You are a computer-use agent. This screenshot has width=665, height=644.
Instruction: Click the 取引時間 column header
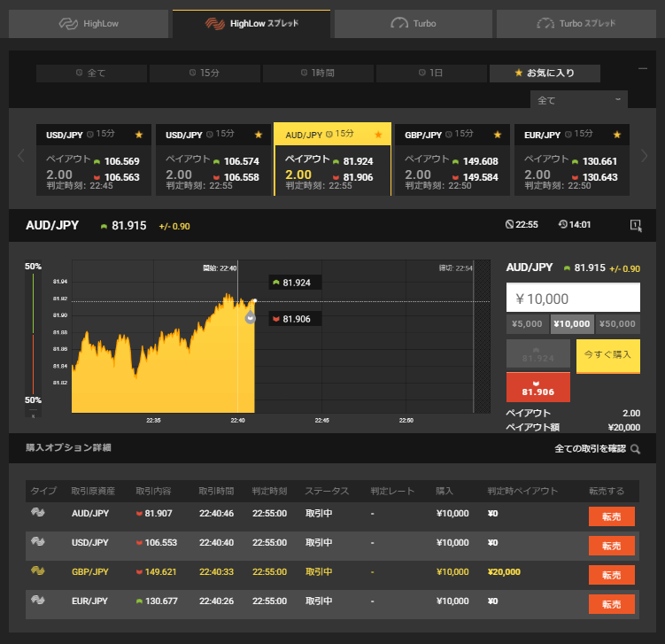(216, 492)
